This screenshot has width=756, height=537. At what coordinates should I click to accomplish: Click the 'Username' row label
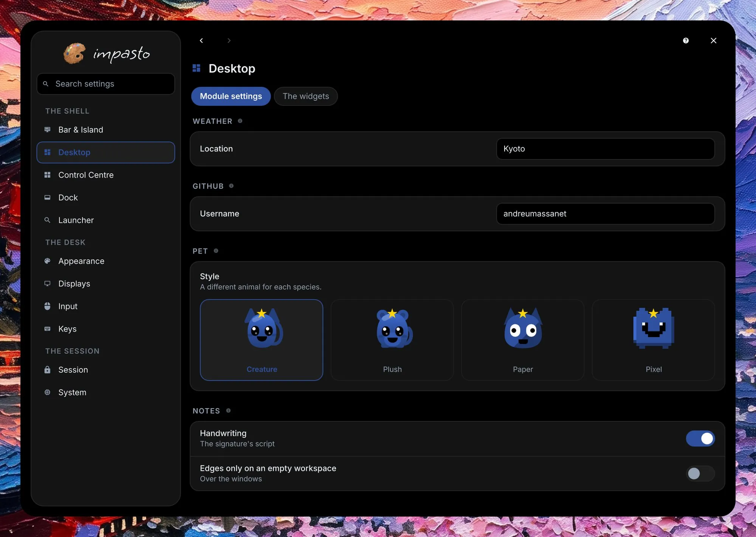[x=220, y=214]
